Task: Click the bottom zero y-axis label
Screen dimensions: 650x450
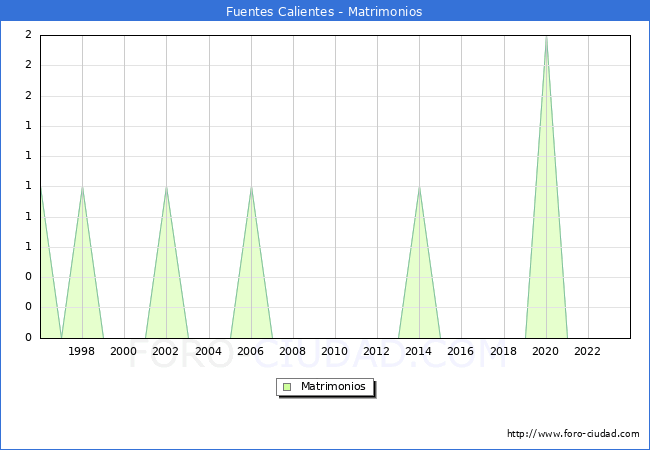Action: click(x=28, y=338)
